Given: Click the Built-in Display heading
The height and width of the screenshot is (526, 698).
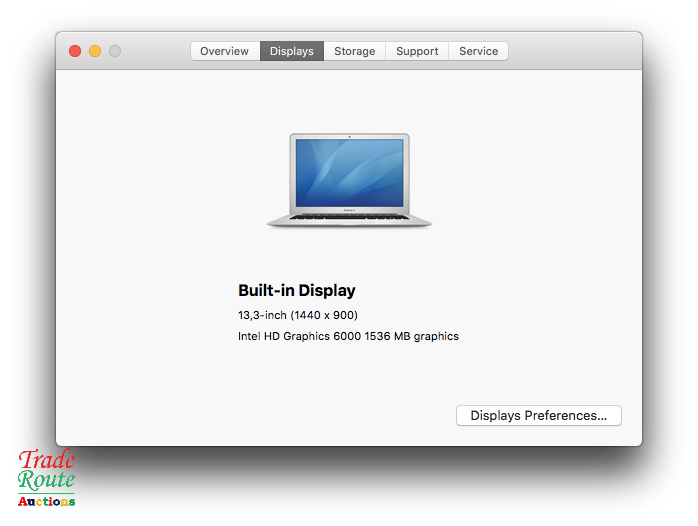Looking at the screenshot, I should [x=297, y=291].
